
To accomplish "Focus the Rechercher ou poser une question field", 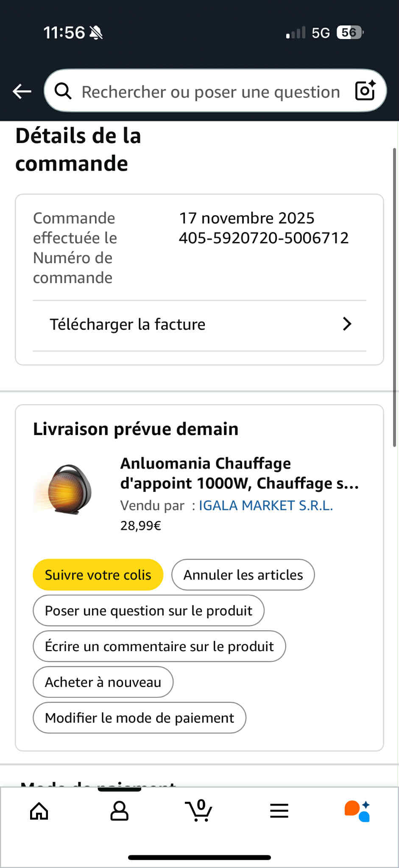I will [x=211, y=92].
